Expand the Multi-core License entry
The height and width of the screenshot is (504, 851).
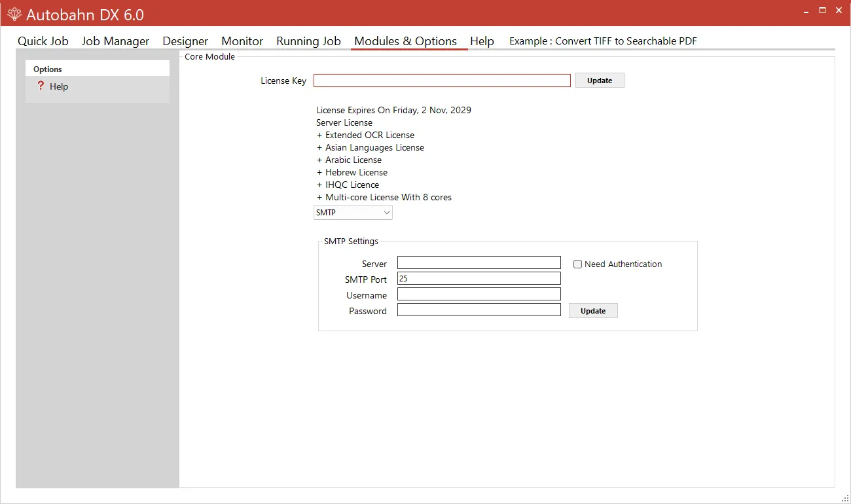point(319,197)
